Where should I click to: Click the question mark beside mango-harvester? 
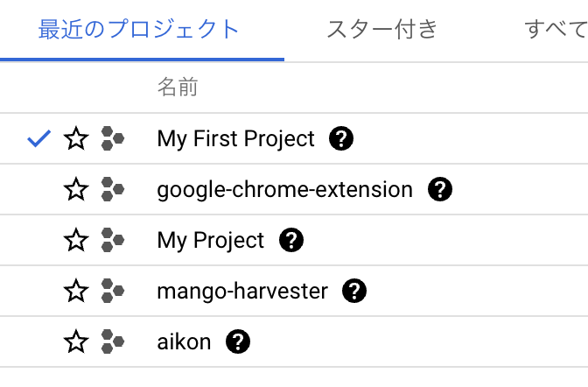click(354, 291)
